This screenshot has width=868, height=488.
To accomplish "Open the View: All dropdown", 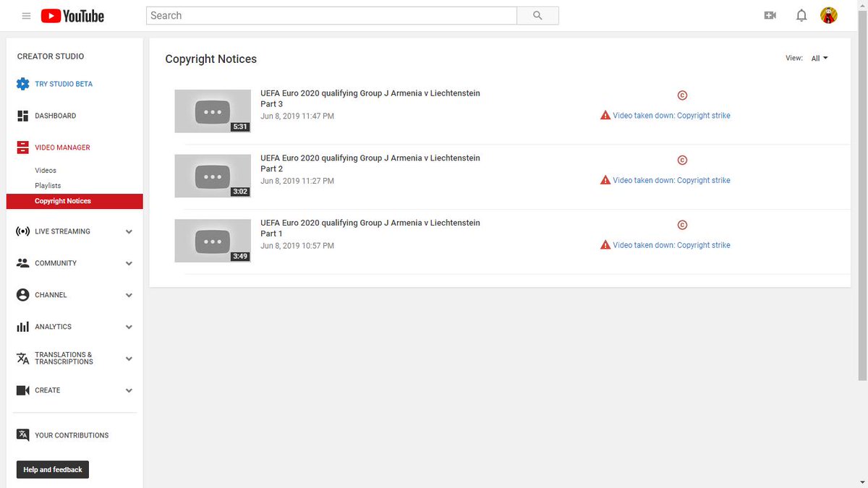I will tap(819, 59).
